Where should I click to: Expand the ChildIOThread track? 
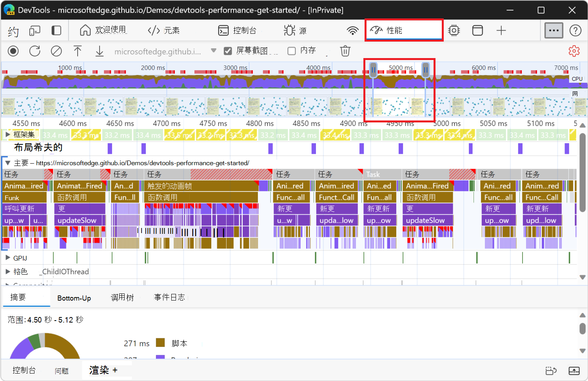(7, 272)
